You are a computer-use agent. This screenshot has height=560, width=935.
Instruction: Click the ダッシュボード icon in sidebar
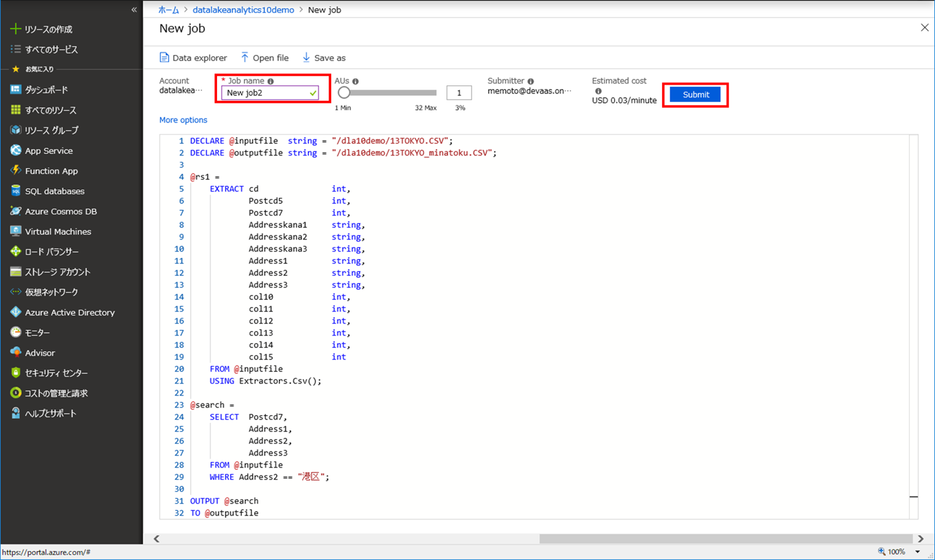(x=16, y=90)
